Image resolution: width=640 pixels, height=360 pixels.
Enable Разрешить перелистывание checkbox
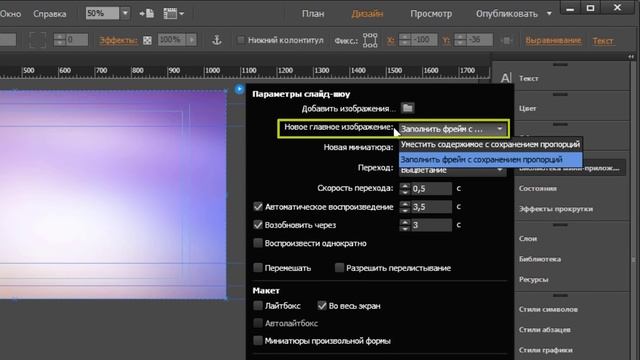pos(339,268)
